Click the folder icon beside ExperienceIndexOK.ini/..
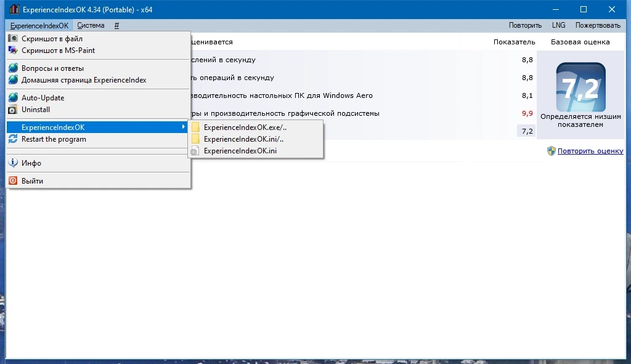The width and height of the screenshot is (631, 364). pyautogui.click(x=195, y=139)
